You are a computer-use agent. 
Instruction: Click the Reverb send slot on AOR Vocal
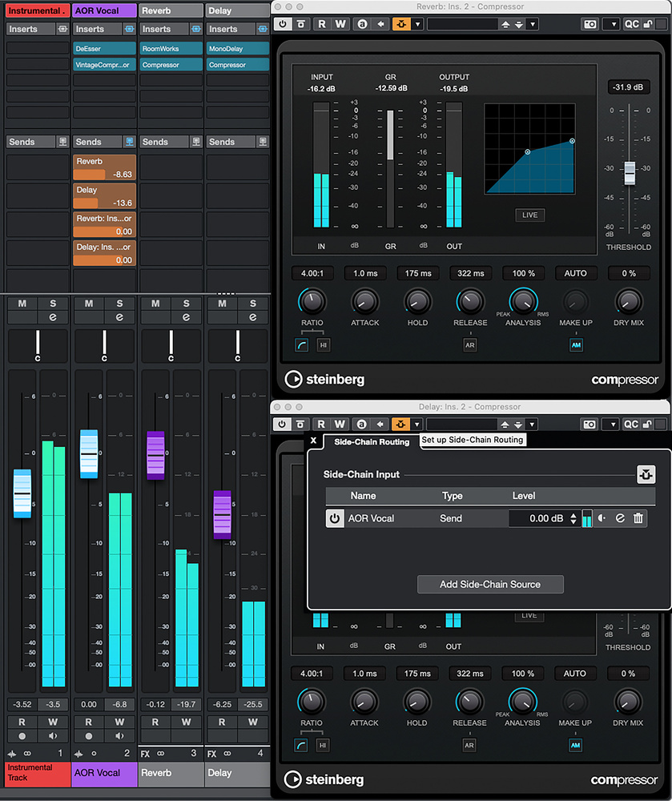pos(104,167)
